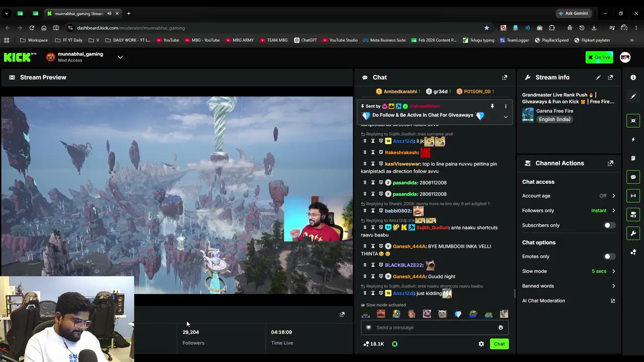The height and width of the screenshot is (362, 644).
Task: Open the info icon in right sidebar
Action: (633, 77)
